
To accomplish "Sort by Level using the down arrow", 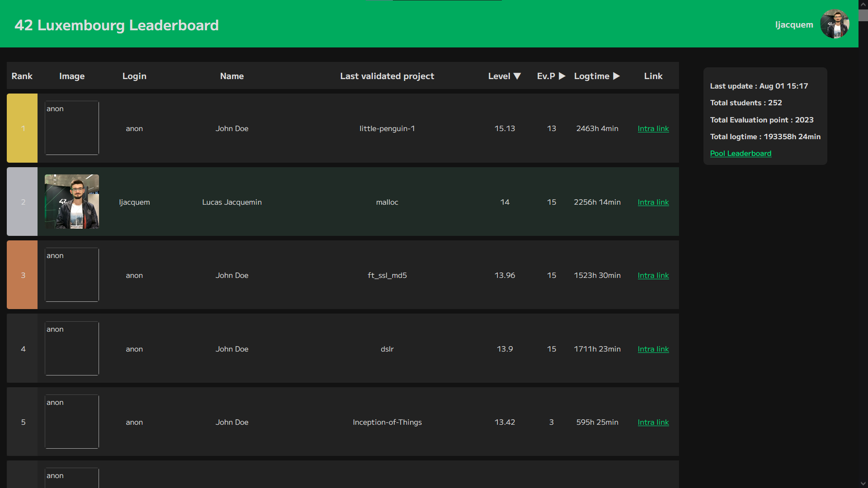I will pyautogui.click(x=517, y=76).
